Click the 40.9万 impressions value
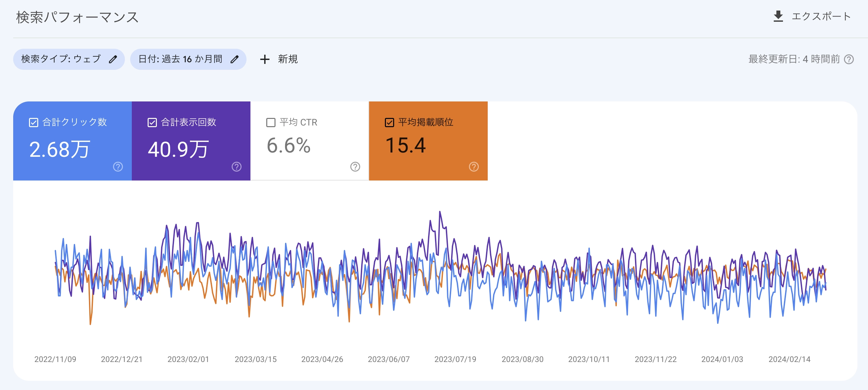The height and width of the screenshot is (390, 868). [178, 149]
